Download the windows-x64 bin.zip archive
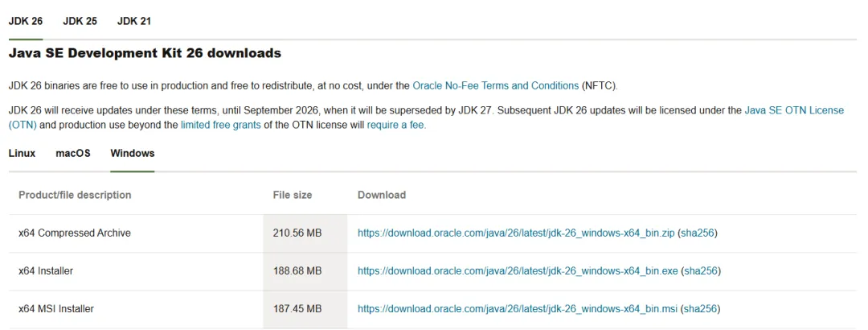Image resolution: width=868 pixels, height=330 pixels. (x=516, y=233)
